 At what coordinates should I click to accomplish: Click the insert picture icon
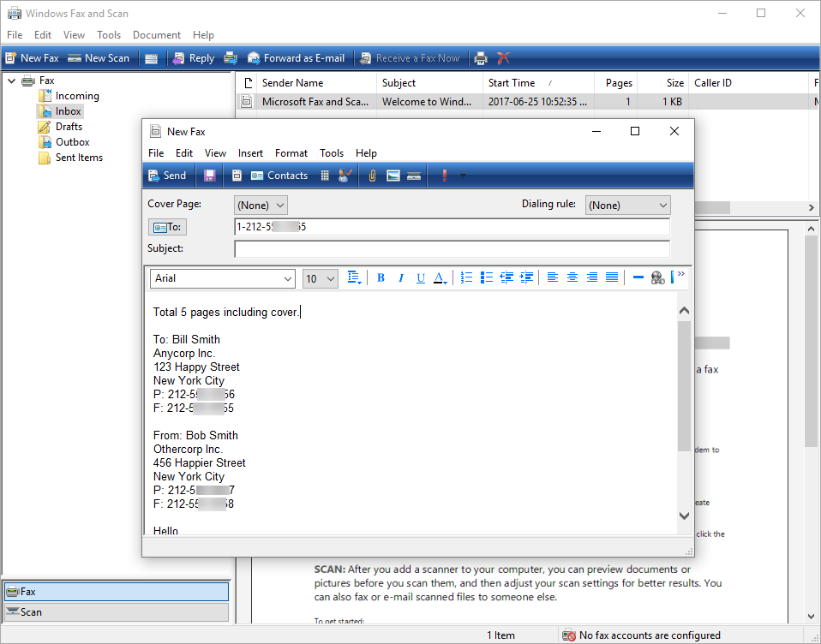click(393, 176)
